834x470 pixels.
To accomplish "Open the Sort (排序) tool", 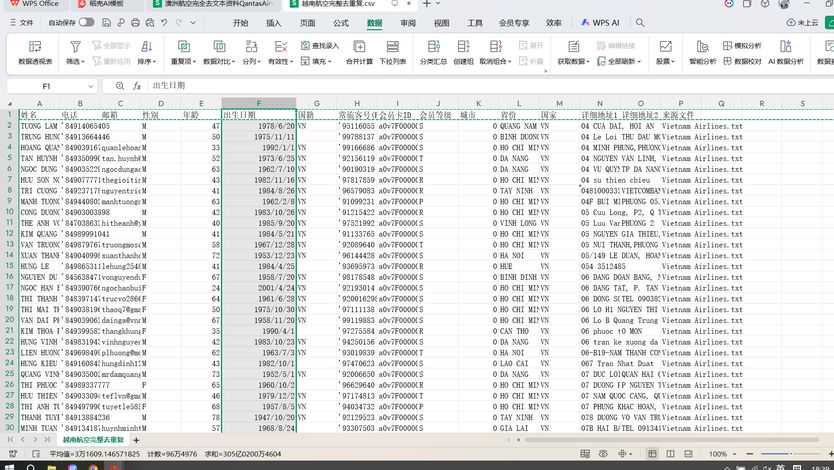I will 147,53.
